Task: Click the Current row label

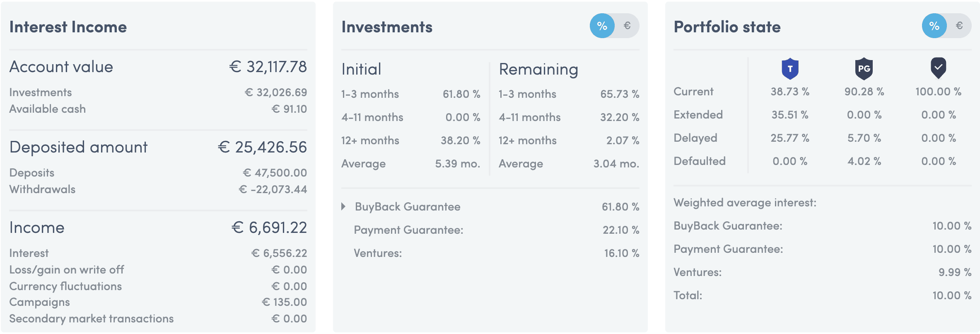Action: [693, 92]
